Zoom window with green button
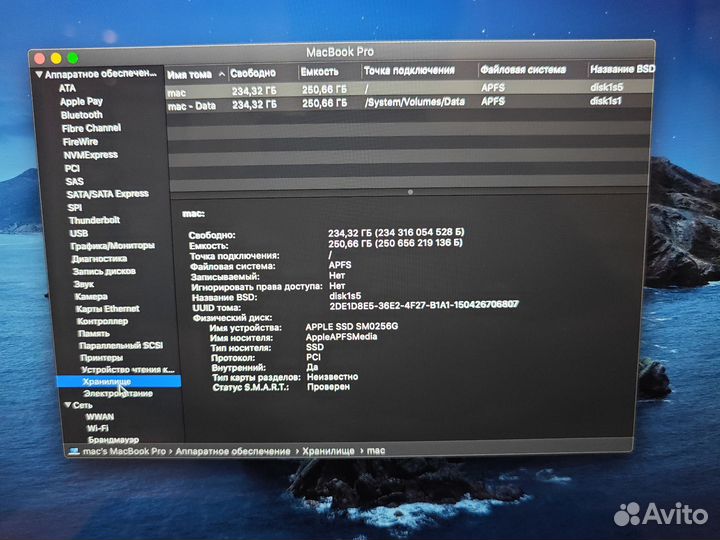Image resolution: width=720 pixels, height=540 pixels. [x=73, y=58]
